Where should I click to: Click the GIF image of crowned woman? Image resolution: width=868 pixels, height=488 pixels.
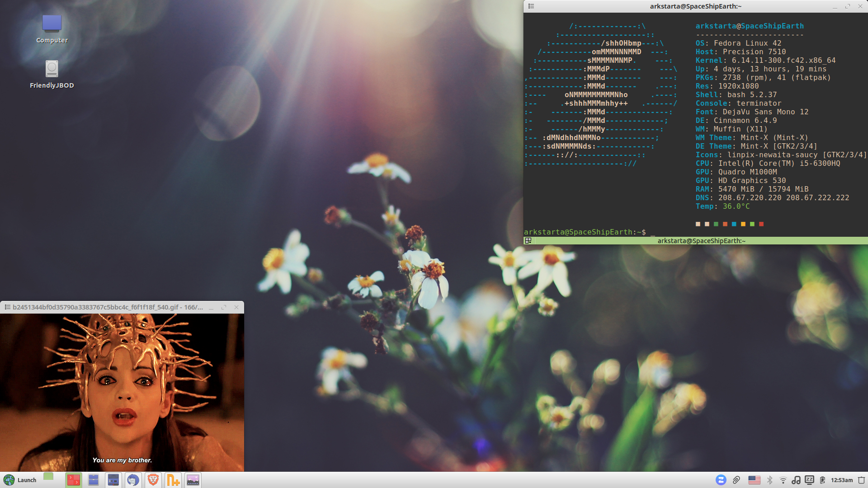(122, 392)
